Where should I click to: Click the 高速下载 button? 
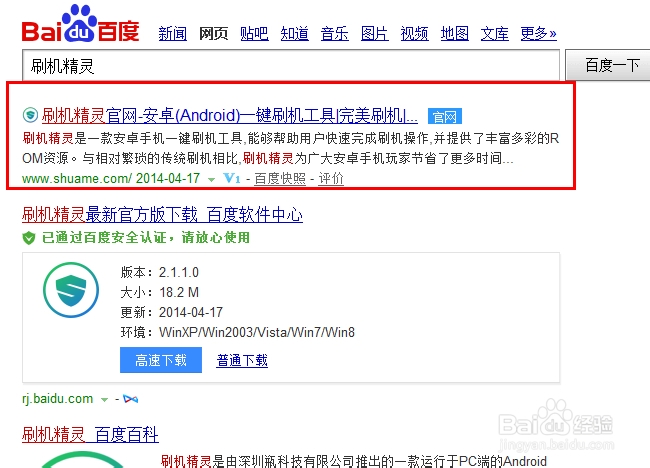point(161,360)
